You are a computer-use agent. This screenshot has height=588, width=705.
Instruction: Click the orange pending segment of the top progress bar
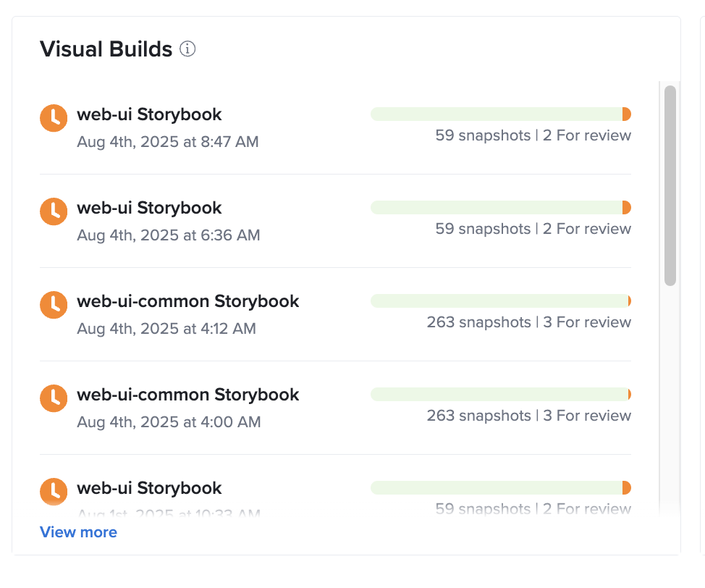(626, 114)
